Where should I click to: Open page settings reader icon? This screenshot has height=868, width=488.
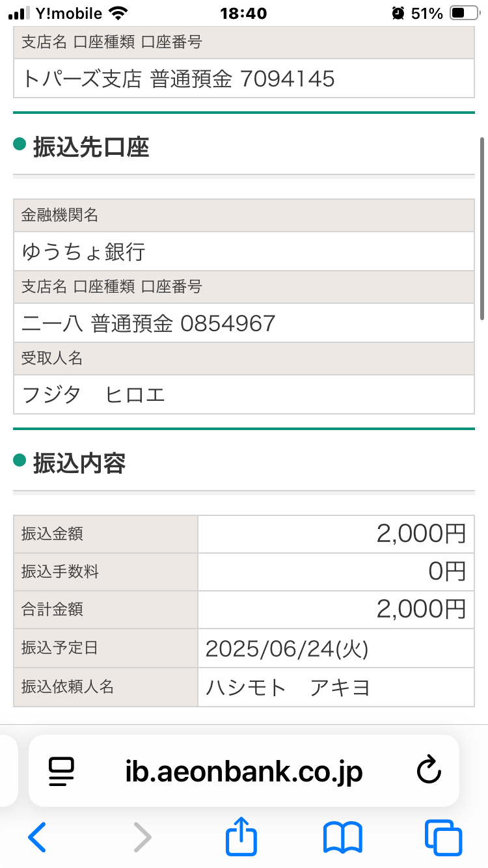[62, 772]
